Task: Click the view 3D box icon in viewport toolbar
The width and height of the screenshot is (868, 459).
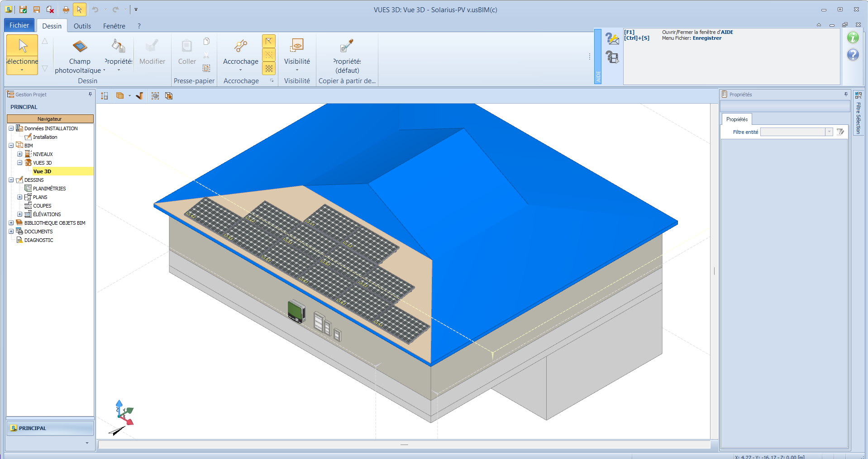Action: tap(120, 96)
